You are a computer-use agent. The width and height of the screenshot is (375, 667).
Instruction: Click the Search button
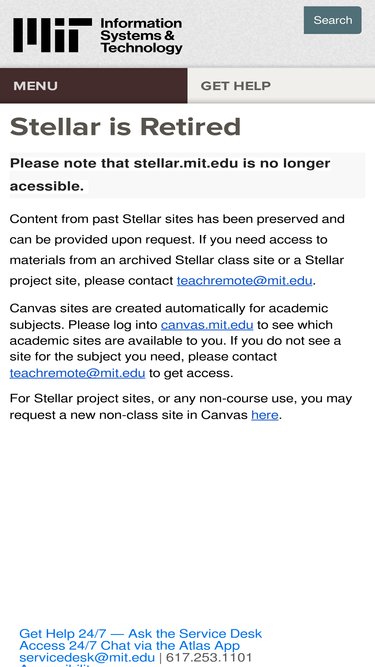click(x=332, y=20)
